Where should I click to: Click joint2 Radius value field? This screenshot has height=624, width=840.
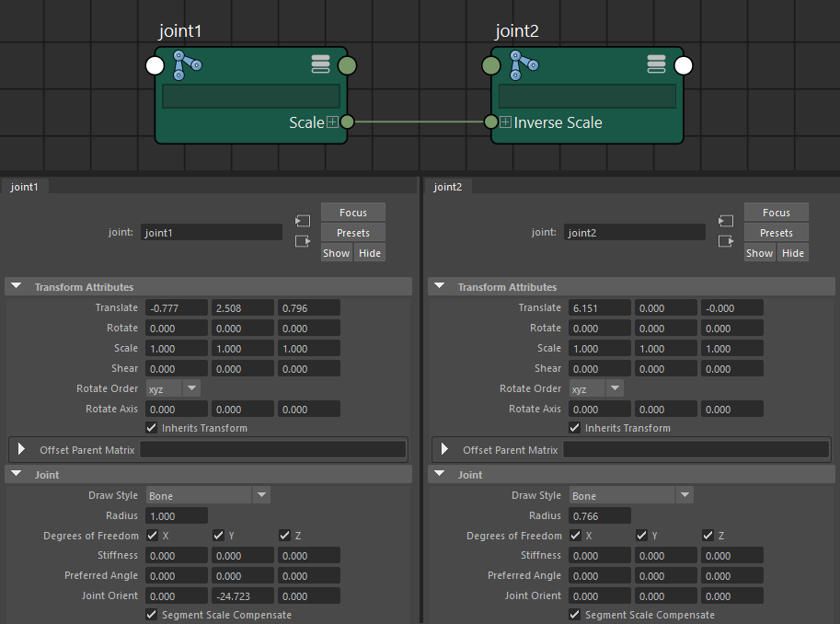coord(599,515)
